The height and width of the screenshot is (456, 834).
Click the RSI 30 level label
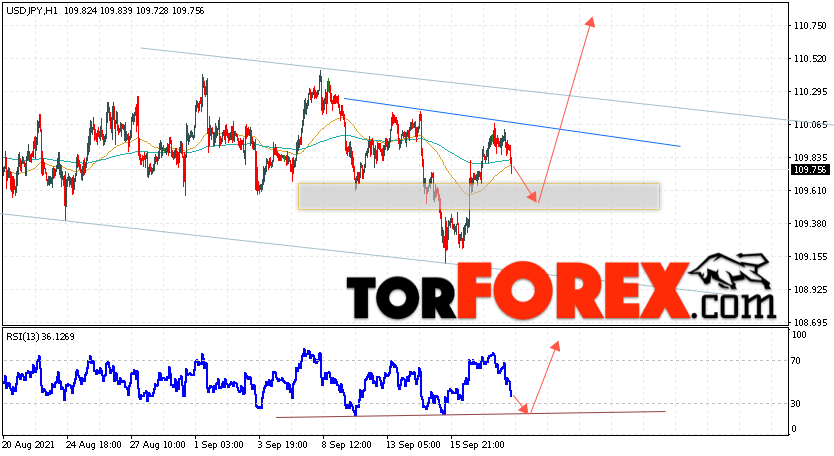796,404
